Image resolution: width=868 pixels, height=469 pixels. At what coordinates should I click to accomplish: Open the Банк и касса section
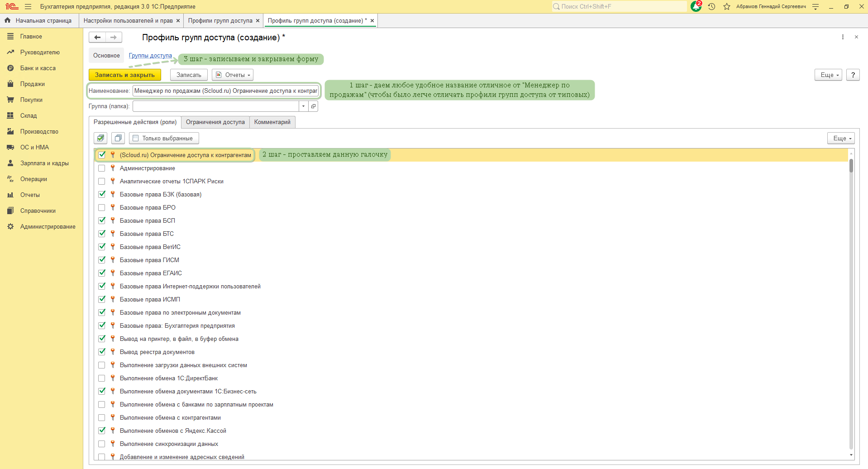38,68
